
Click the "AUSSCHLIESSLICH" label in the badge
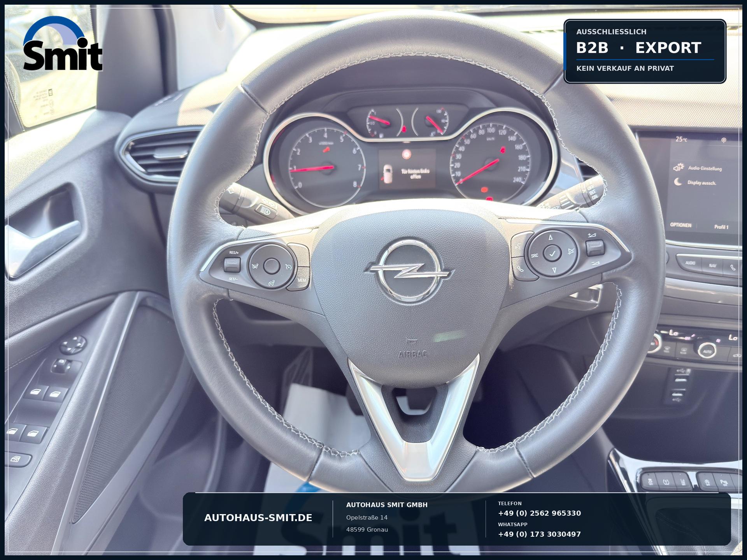(x=612, y=31)
